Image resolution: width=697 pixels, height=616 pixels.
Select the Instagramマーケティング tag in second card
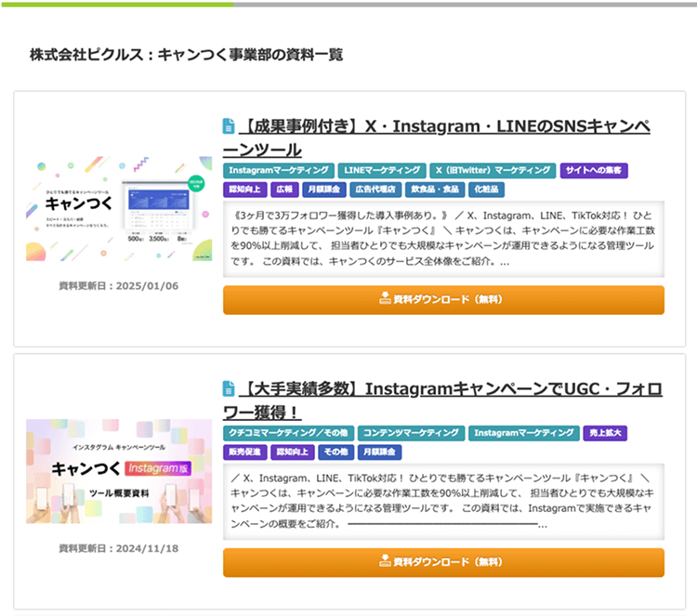pyautogui.click(x=524, y=433)
